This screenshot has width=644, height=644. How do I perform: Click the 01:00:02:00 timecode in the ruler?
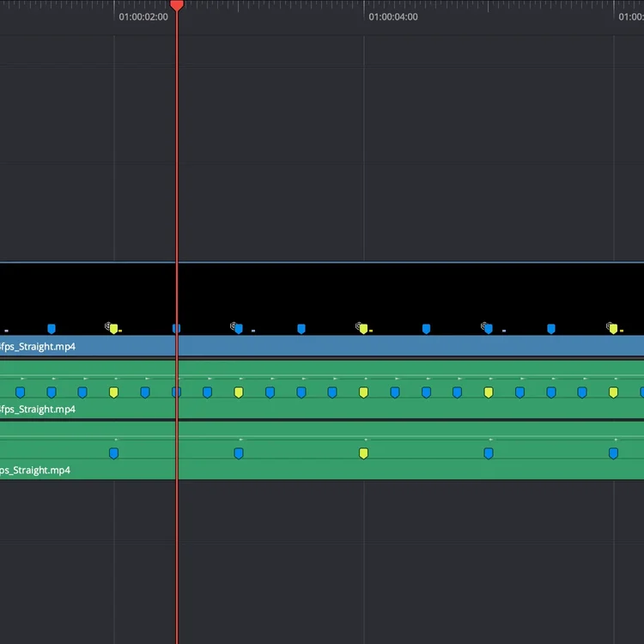143,17
